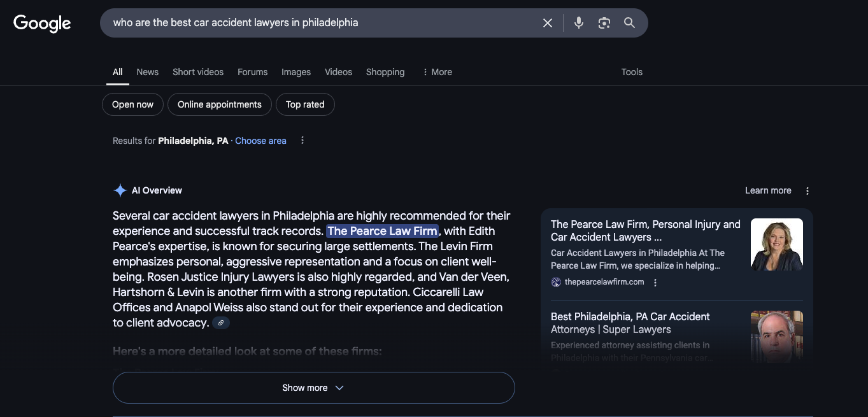Open three-dot menu next to thepearcelawfirm.com
Viewport: 868px width, 417px height.
point(655,282)
